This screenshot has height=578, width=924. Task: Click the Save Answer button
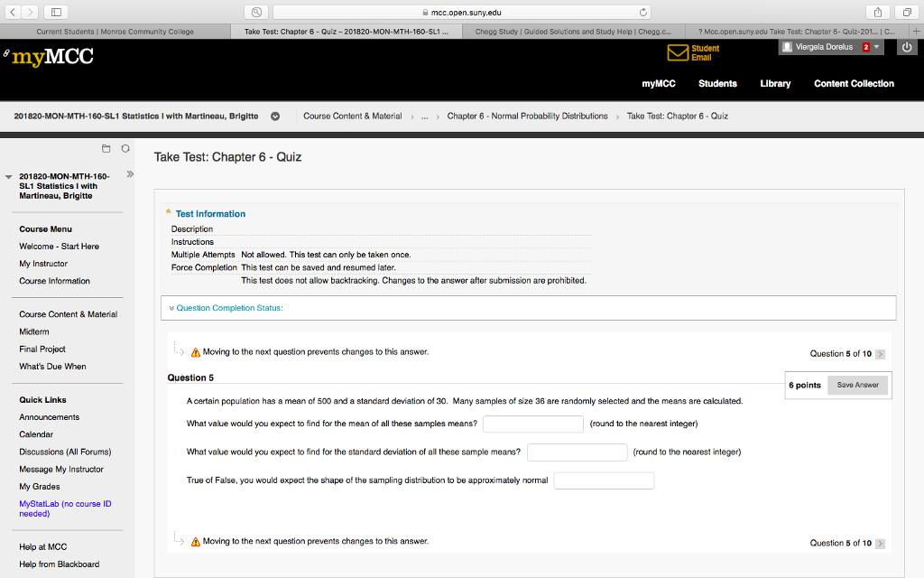click(857, 385)
